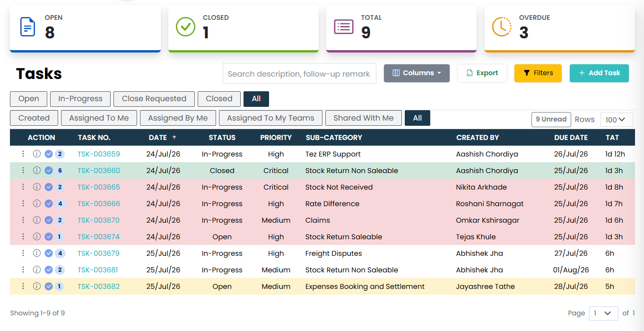Open the Filters panel
Screen dimensions: 644x331
pos(538,73)
